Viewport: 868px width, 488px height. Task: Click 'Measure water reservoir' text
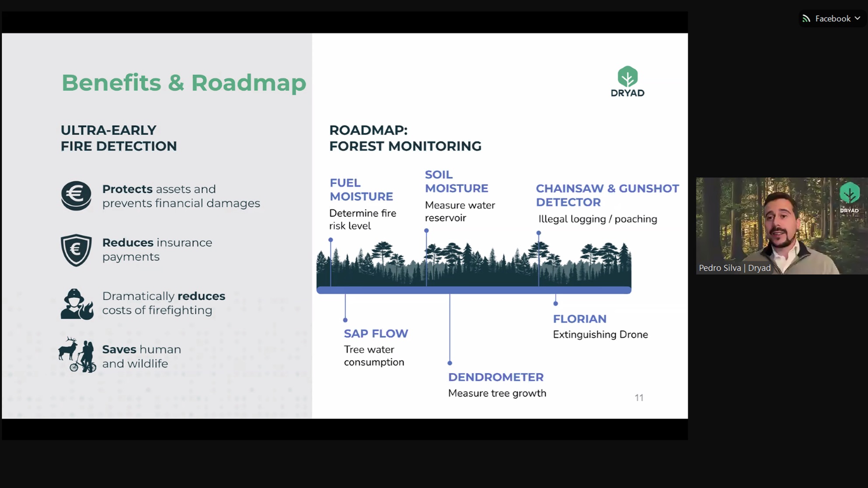460,211
